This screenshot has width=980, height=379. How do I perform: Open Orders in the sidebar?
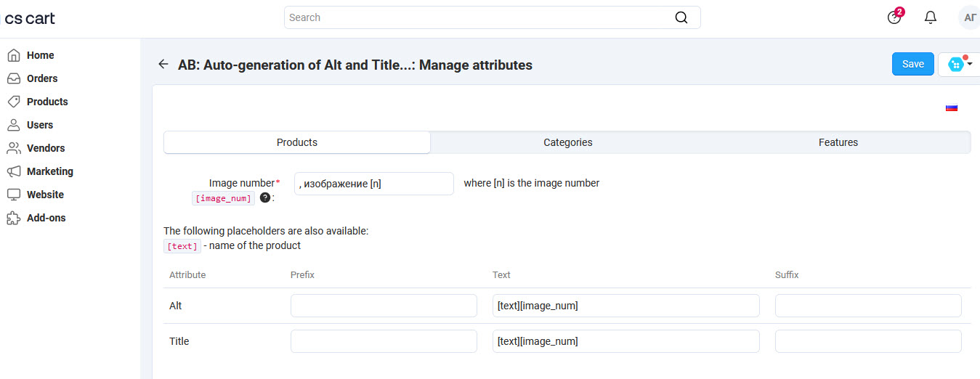point(42,78)
